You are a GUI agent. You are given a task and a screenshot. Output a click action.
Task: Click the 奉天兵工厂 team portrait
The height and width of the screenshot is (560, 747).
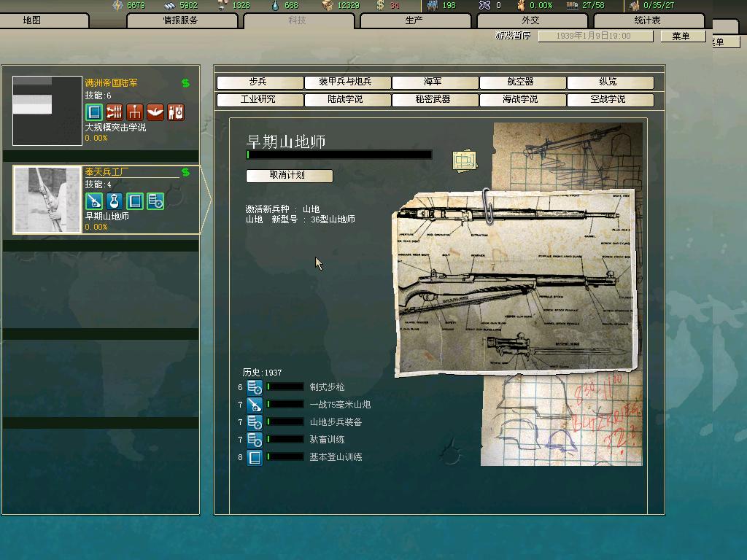[47, 200]
